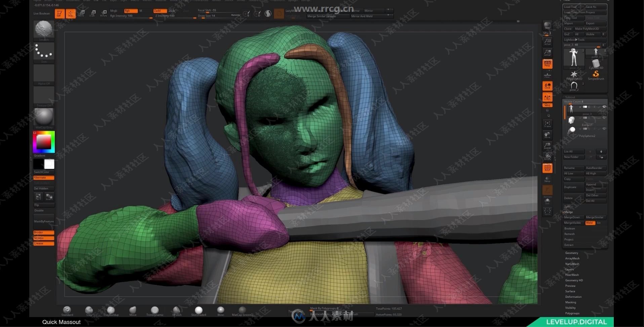644x327 pixels.
Task: Expand the Geometry palette section
Action: click(x=571, y=253)
